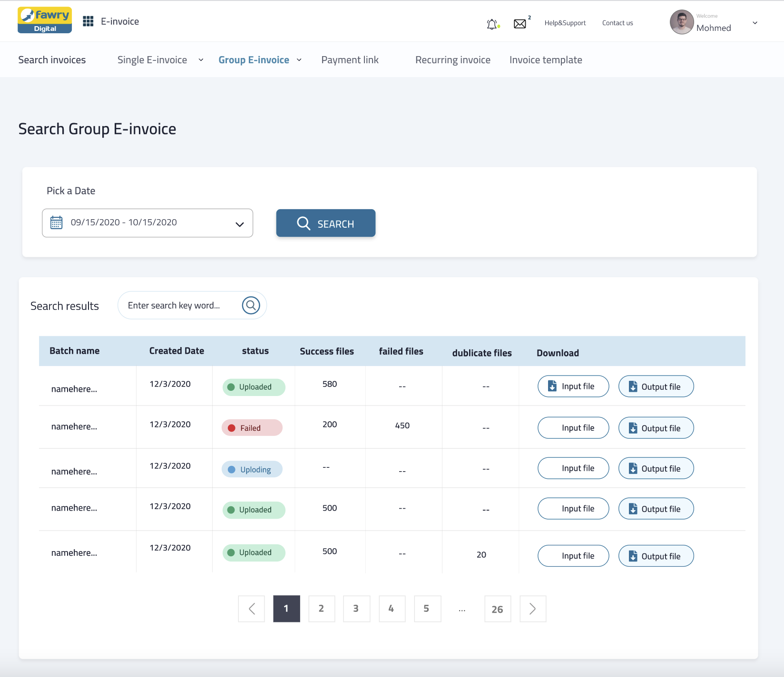Go to Payment link tab
The height and width of the screenshot is (677, 784).
pos(350,60)
